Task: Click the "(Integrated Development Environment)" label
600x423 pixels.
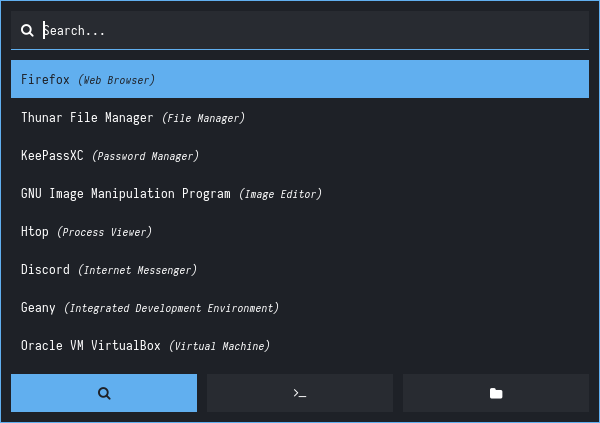Action: tap(171, 308)
